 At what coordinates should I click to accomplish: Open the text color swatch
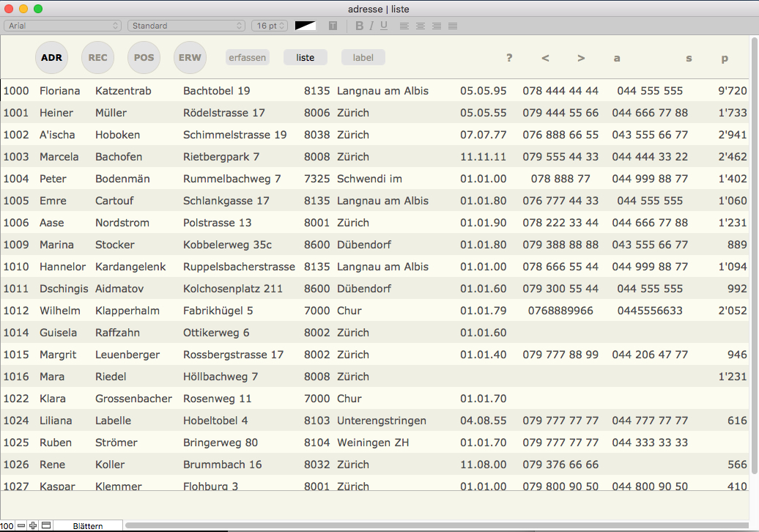coord(306,26)
